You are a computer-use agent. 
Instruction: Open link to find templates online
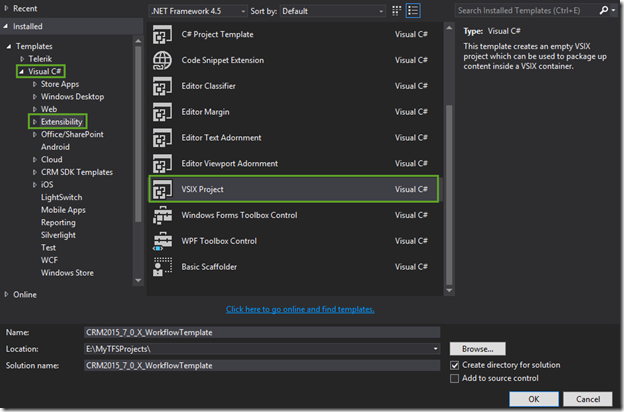pos(300,309)
